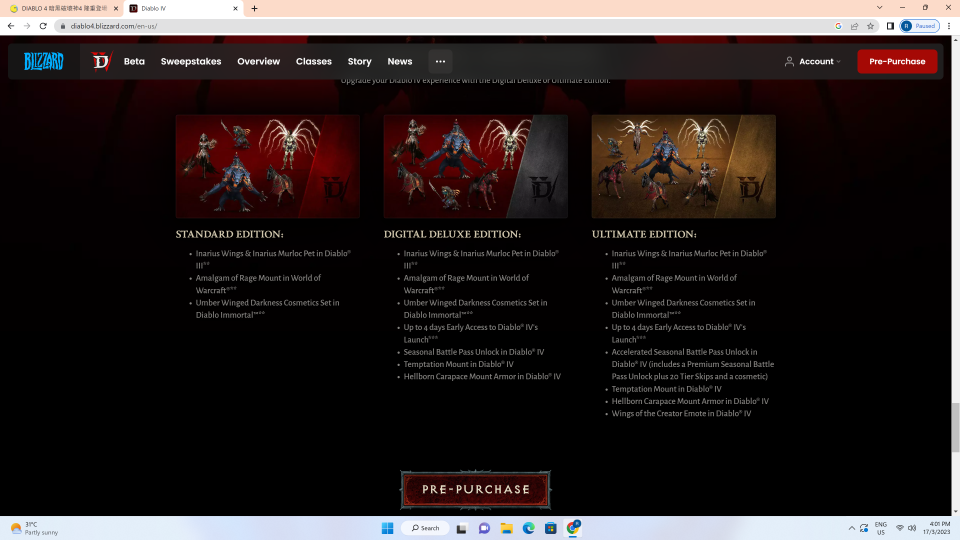Viewport: 960px width, 540px height.
Task: Open Microsoft Store from taskbar
Action: (550, 528)
